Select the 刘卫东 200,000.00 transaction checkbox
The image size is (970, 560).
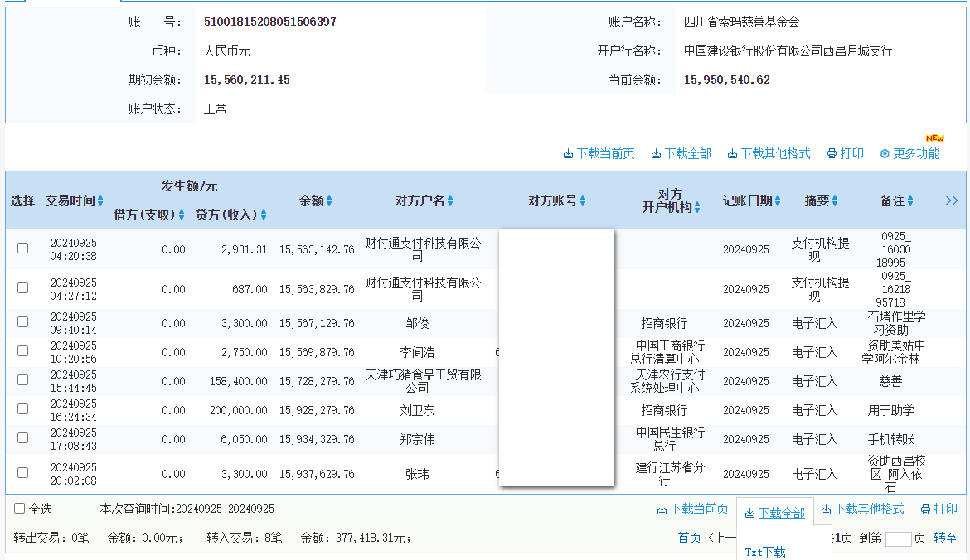click(23, 408)
